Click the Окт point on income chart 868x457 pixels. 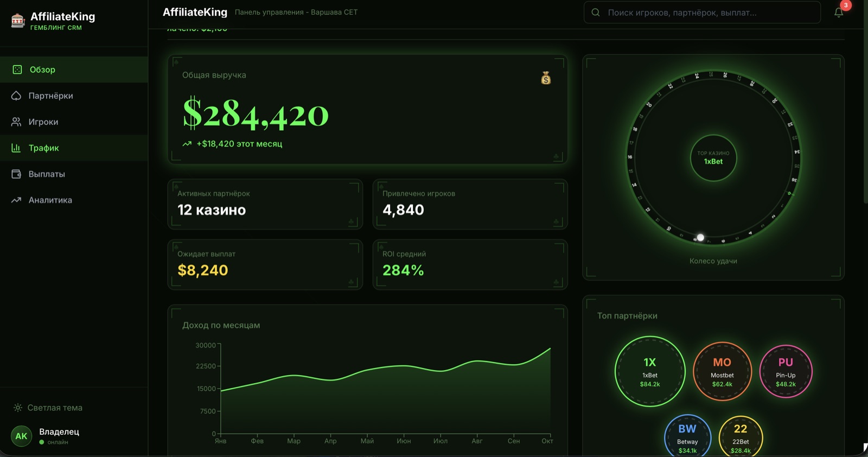[x=550, y=348]
